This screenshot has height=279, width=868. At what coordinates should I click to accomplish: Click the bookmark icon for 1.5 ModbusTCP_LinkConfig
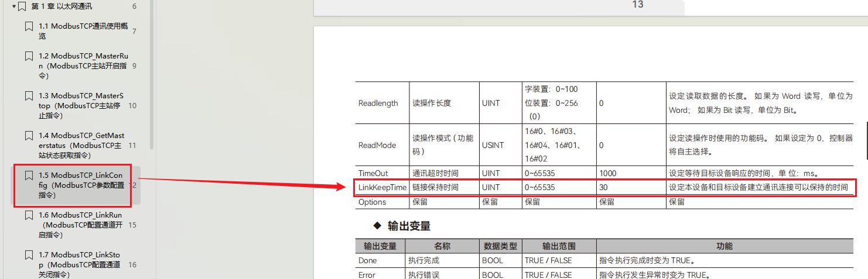point(29,175)
